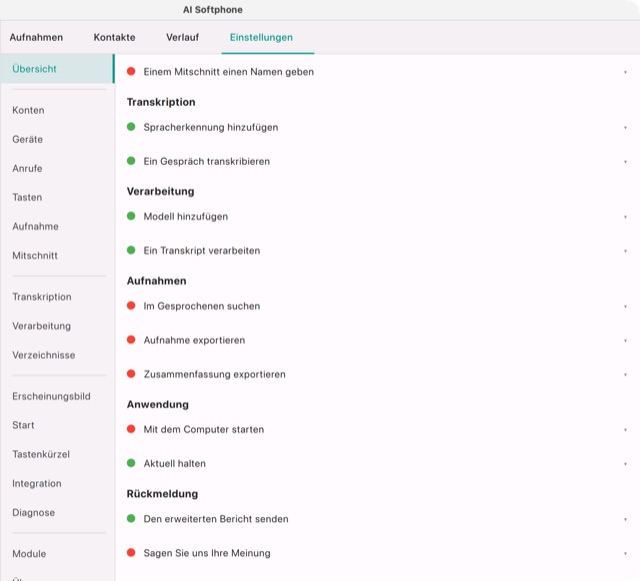This screenshot has height=581, width=640.
Task: Click red status dot of 'Zusammenfassung exportieren'
Action: coord(131,374)
